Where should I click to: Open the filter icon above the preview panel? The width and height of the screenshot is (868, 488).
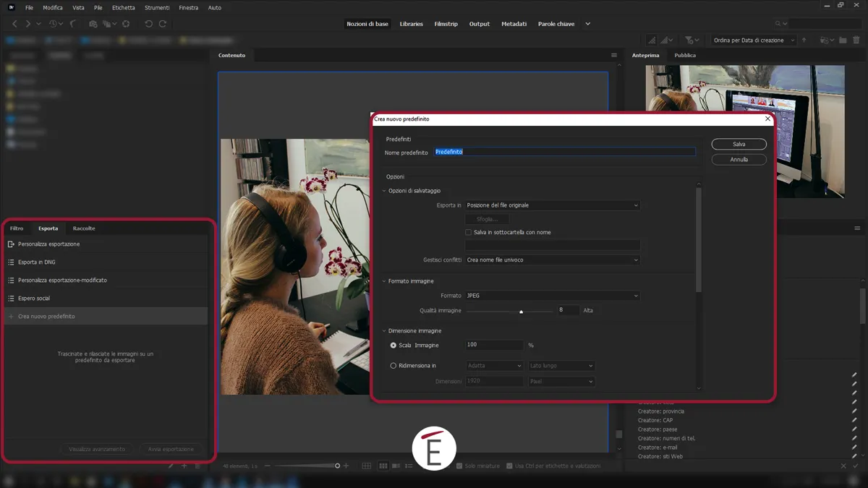point(689,40)
